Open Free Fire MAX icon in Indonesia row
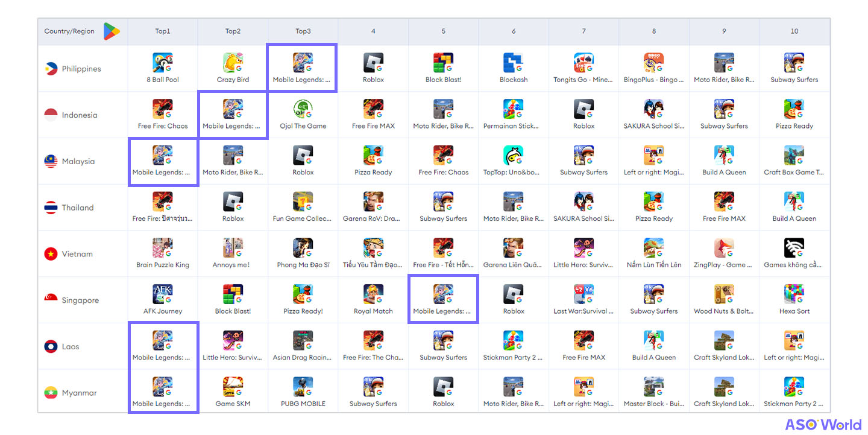868x435 pixels. click(373, 109)
